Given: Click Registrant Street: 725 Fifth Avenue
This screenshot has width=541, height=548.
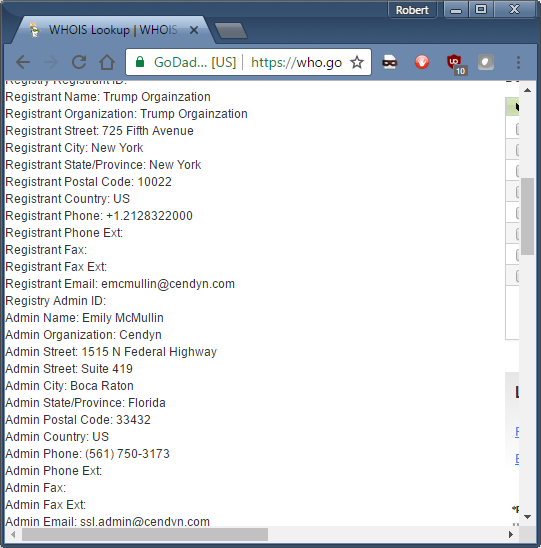Looking at the screenshot, I should (99, 131).
